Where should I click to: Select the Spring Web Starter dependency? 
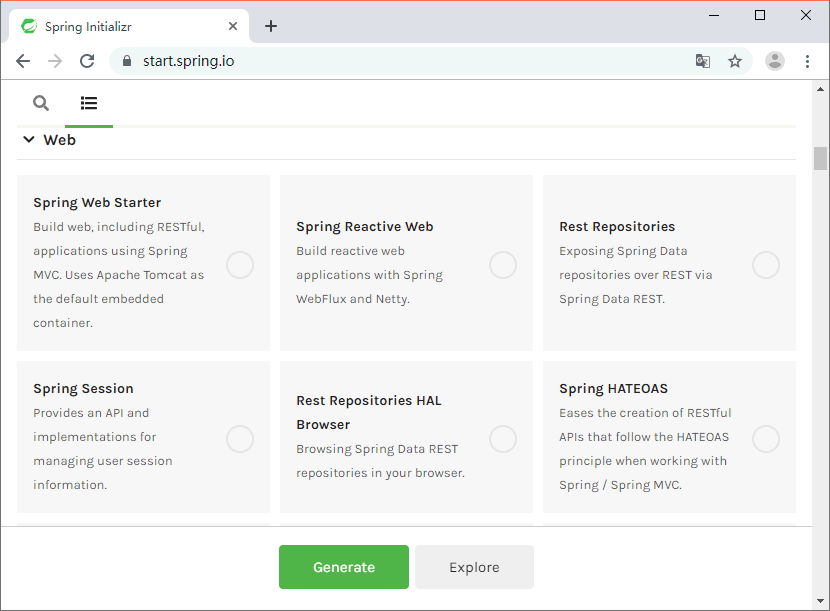pyautogui.click(x=240, y=265)
